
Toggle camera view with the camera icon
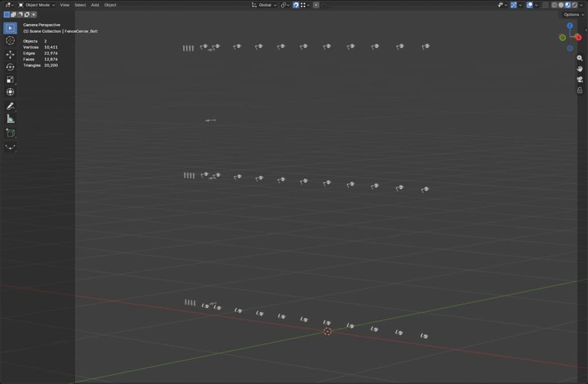pyautogui.click(x=580, y=79)
